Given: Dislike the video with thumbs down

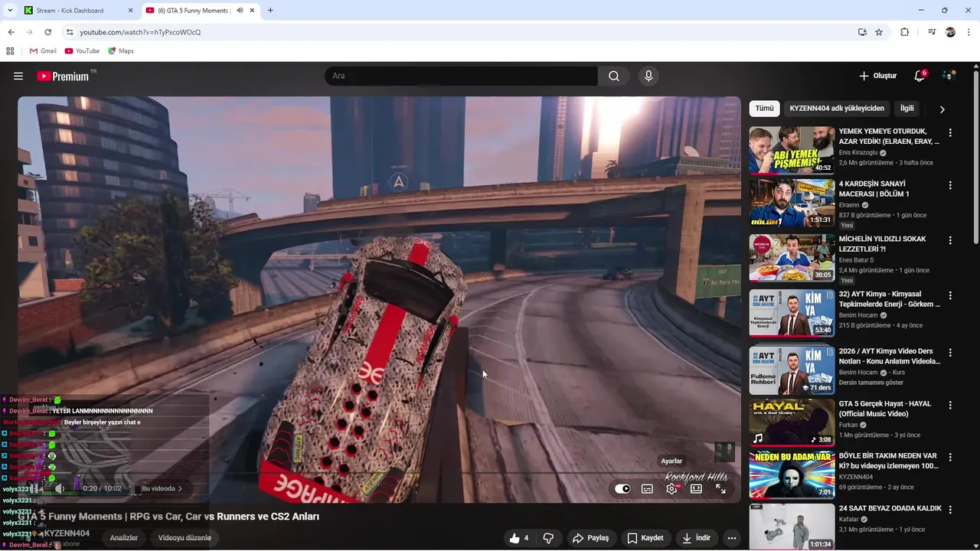Looking at the screenshot, I should coord(548,538).
